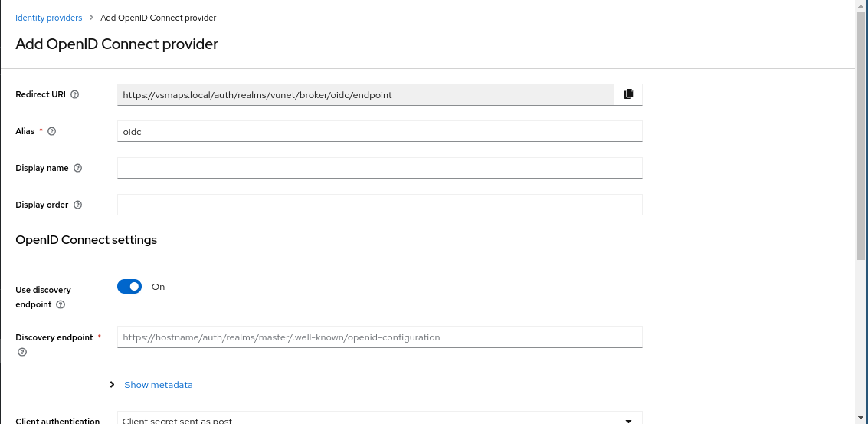The image size is (868, 424).
Task: Open help tooltip for Display order
Action: (77, 205)
